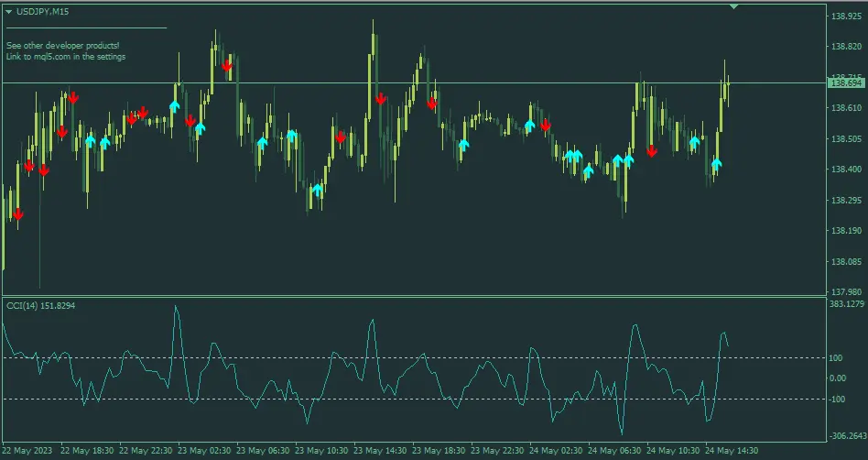Click 'Link to mql5.com in the settings' text
Viewport: 868px width, 460px height.
coord(66,57)
